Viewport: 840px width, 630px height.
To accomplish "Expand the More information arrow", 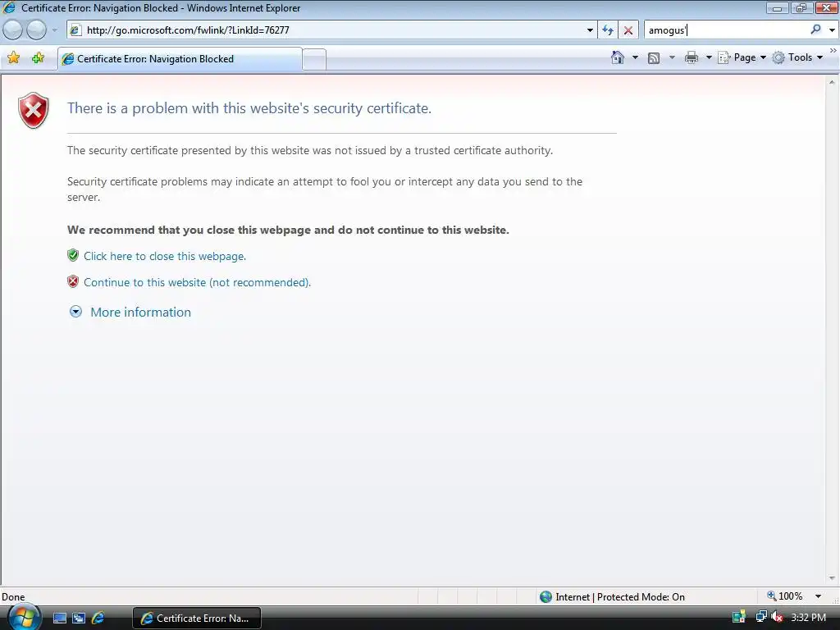I will (75, 311).
